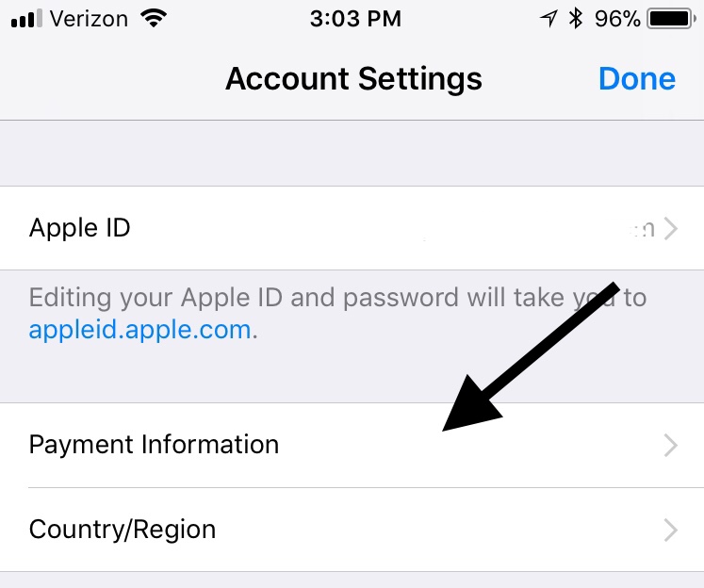Tap the cellular signal bars icon

26,19
